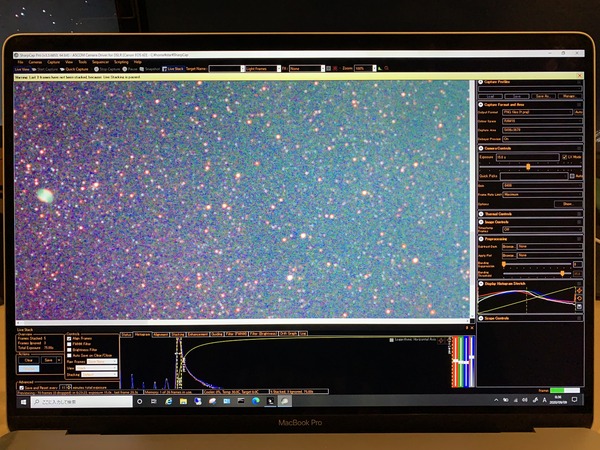Click the Show options button
Image resolution: width=600 pixels, height=450 pixels.
pos(568,204)
